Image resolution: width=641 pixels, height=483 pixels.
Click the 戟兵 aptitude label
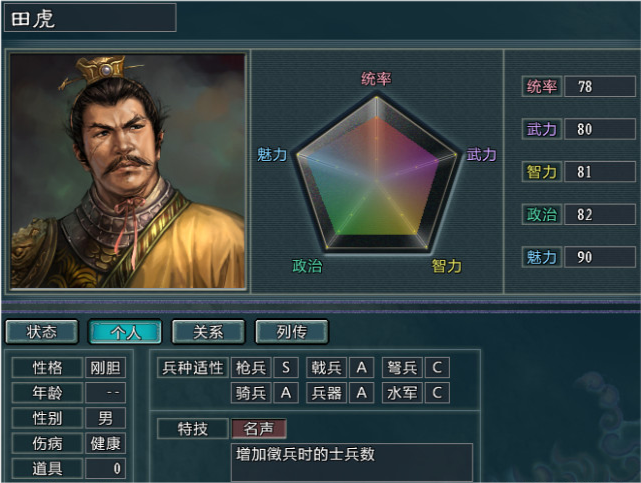[x=327, y=368]
